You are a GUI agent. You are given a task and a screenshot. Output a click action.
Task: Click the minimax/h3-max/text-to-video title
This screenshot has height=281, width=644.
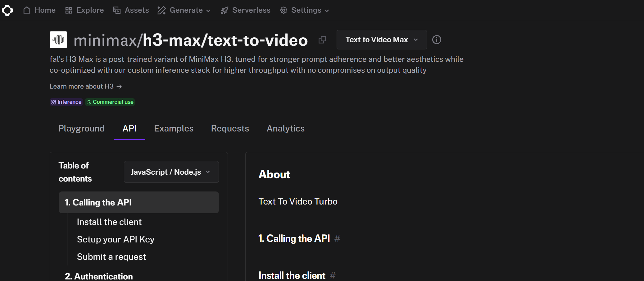point(191,40)
